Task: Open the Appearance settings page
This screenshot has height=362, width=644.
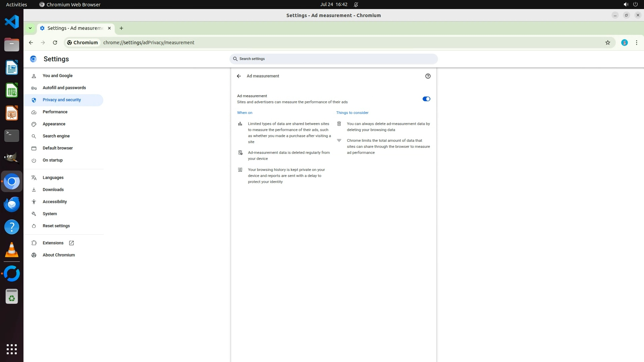Action: [54, 124]
